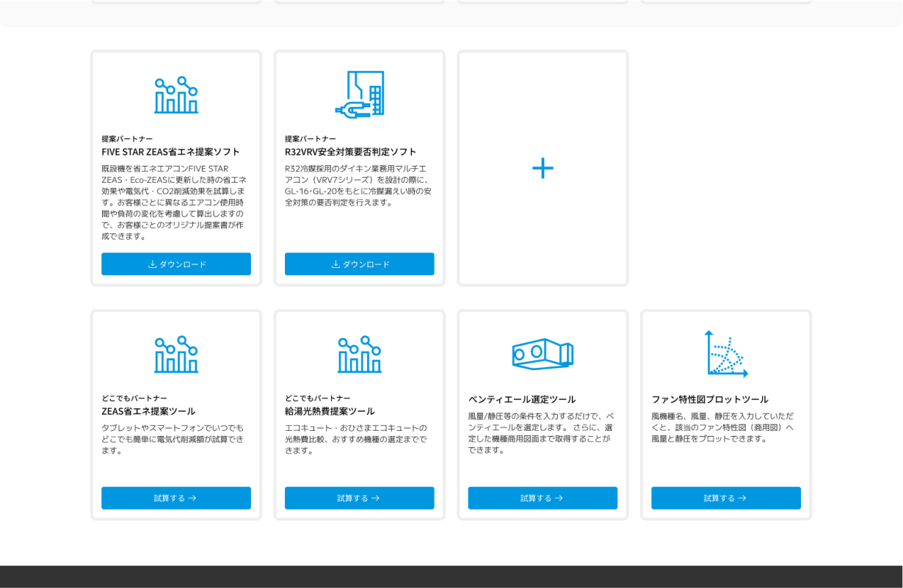Click the エコキュート description text

[x=356, y=439]
